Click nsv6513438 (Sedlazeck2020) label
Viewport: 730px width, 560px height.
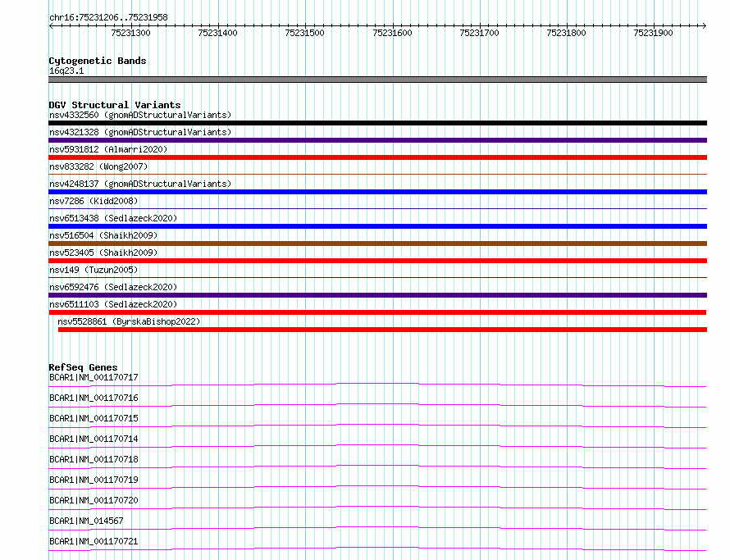point(113,218)
